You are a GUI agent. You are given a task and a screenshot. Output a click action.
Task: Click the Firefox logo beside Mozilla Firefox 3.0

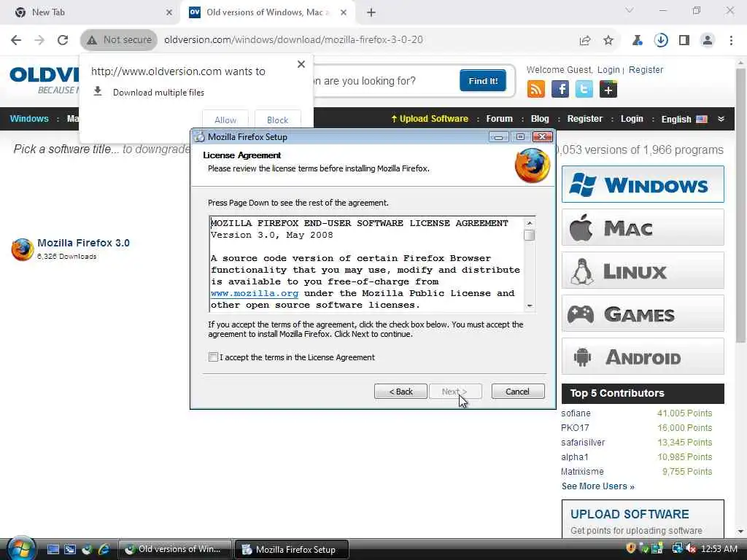23,249
